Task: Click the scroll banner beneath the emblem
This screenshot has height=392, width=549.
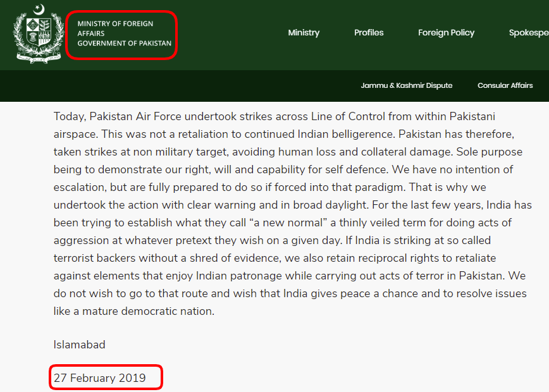Action: click(39, 58)
